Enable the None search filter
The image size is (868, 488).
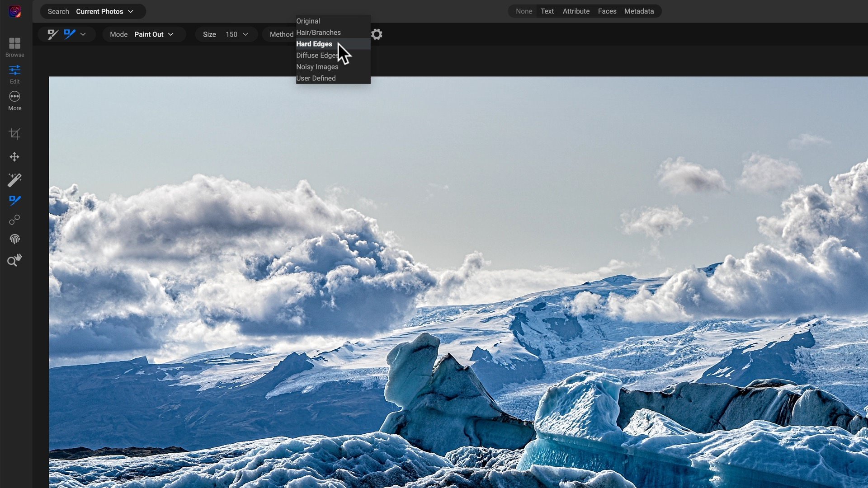click(x=523, y=11)
